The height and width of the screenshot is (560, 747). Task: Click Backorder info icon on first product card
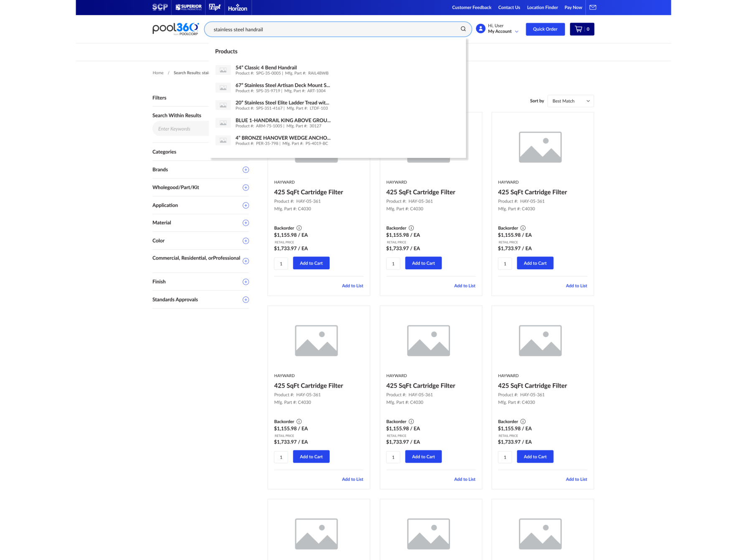coord(299,228)
